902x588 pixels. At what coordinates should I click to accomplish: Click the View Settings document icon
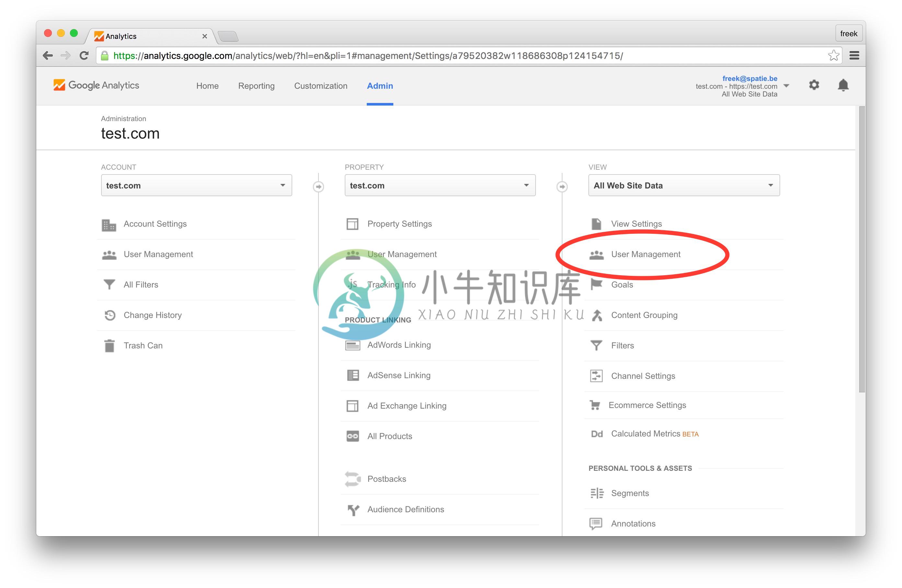(596, 224)
